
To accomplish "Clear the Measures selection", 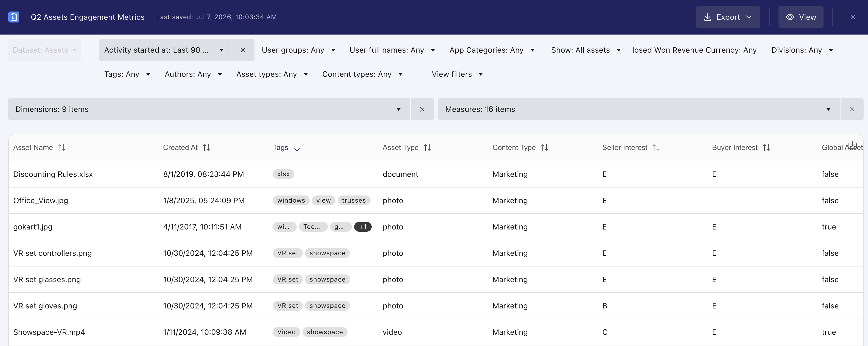I will 852,109.
